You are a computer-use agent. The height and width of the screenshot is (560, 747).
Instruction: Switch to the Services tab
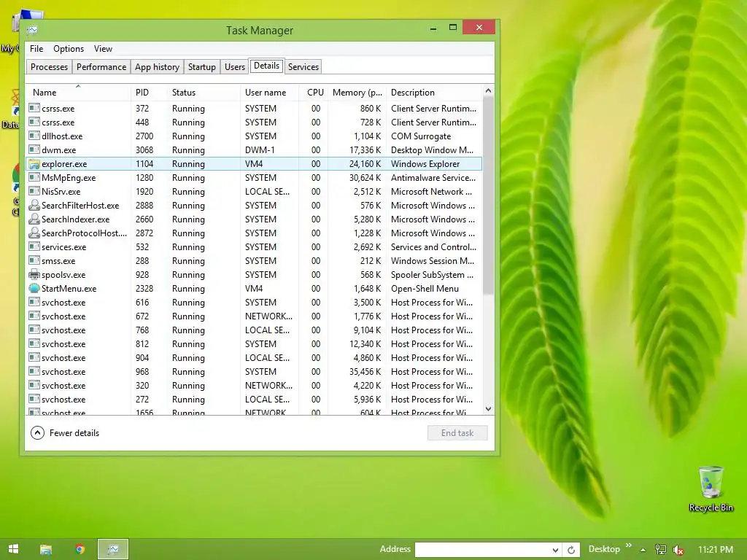pos(303,66)
